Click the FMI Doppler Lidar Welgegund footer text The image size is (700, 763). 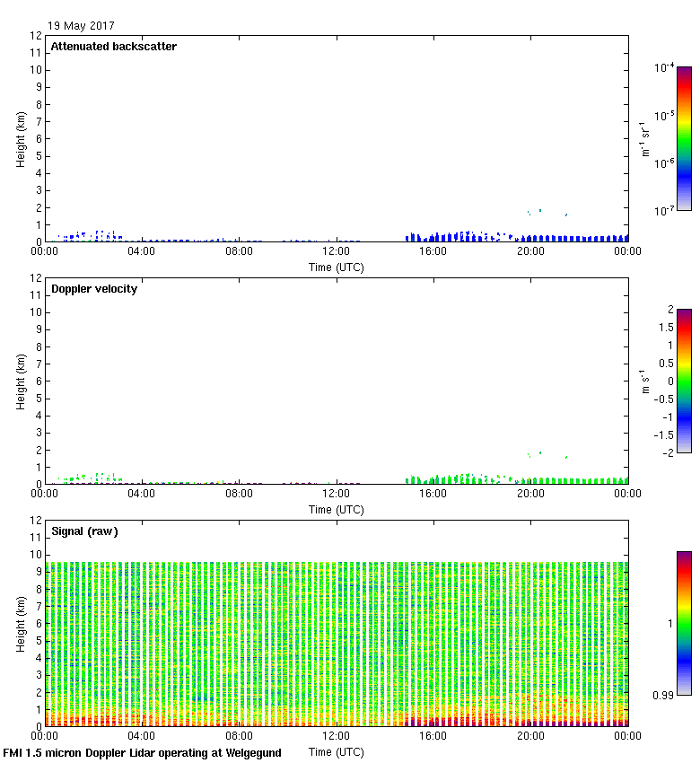[143, 753]
